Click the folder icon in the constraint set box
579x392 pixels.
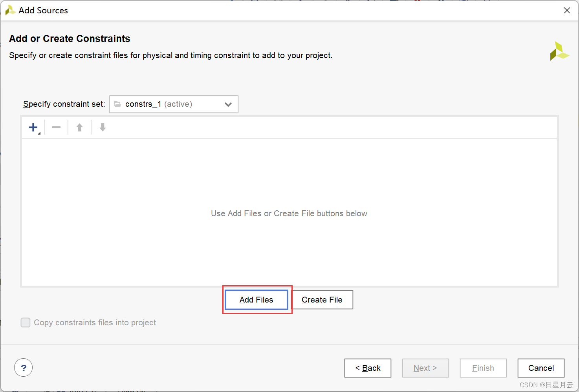point(117,104)
